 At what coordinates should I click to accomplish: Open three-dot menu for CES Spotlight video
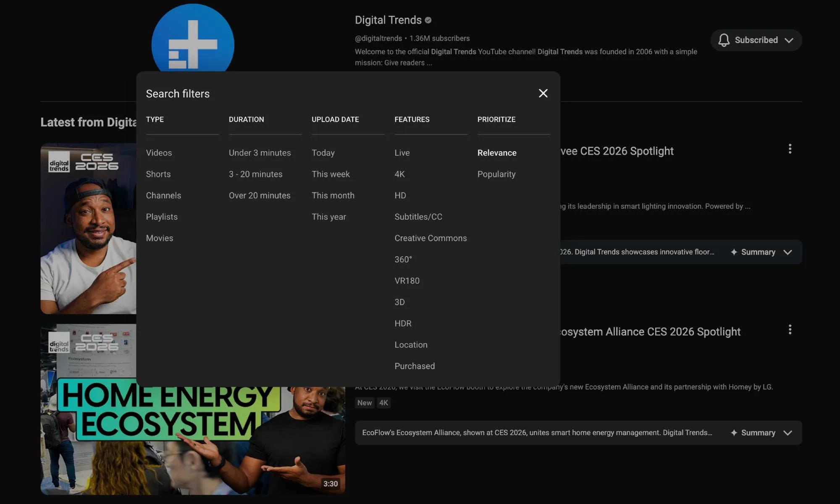pos(790,149)
